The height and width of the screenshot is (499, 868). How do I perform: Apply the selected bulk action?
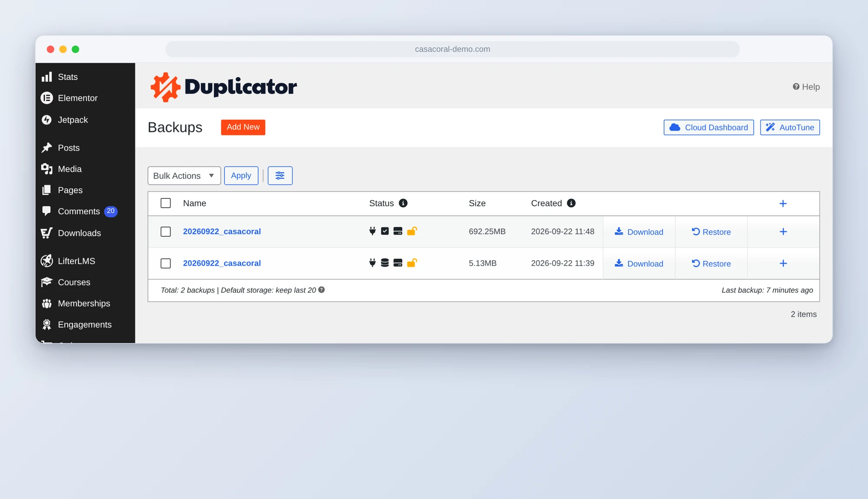(x=241, y=176)
